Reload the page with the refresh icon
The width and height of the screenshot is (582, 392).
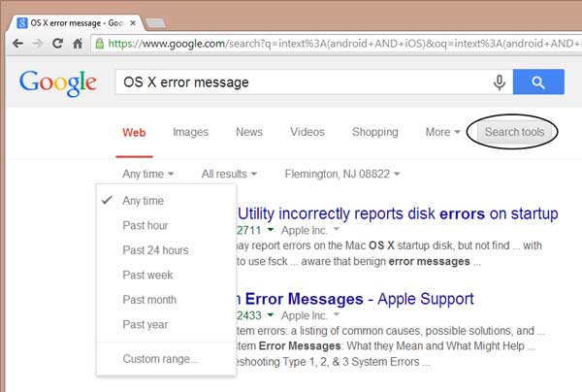57,44
